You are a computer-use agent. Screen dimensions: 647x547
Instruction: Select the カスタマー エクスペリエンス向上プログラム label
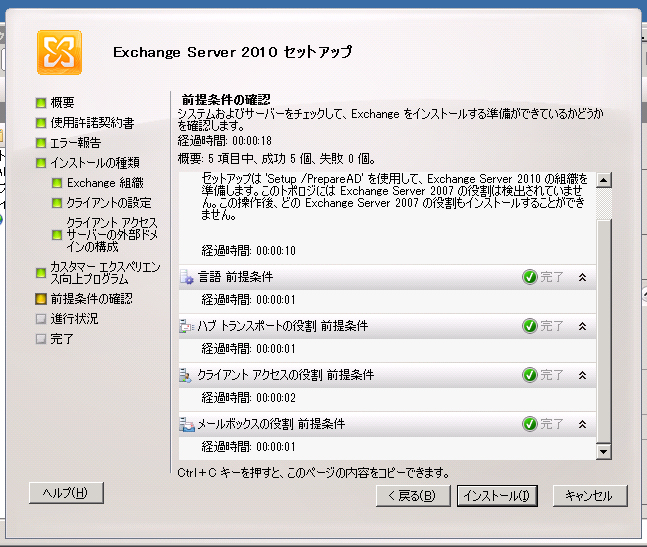click(x=105, y=273)
